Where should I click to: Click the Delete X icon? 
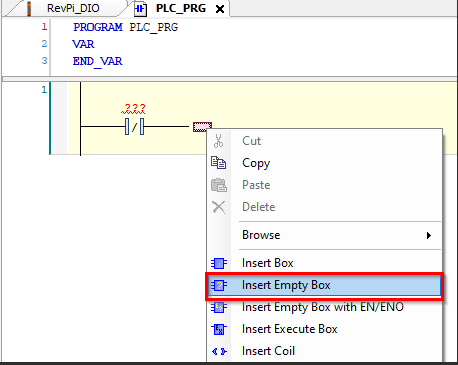(219, 207)
